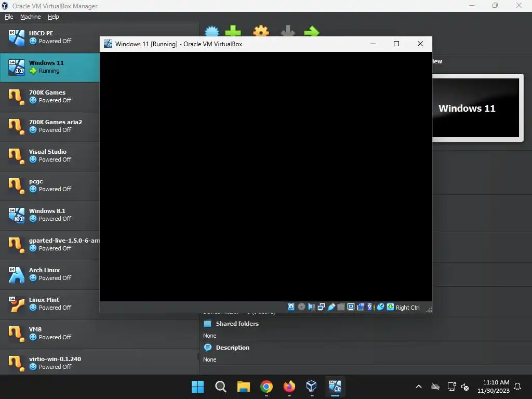Open the Machine menu
The width and height of the screenshot is (532, 399).
(x=30, y=17)
